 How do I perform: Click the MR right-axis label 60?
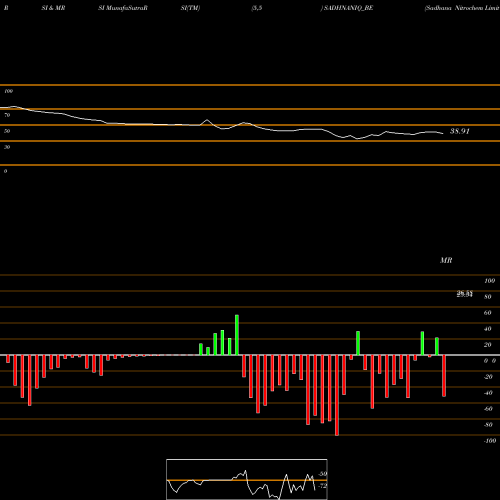tap(488, 313)
